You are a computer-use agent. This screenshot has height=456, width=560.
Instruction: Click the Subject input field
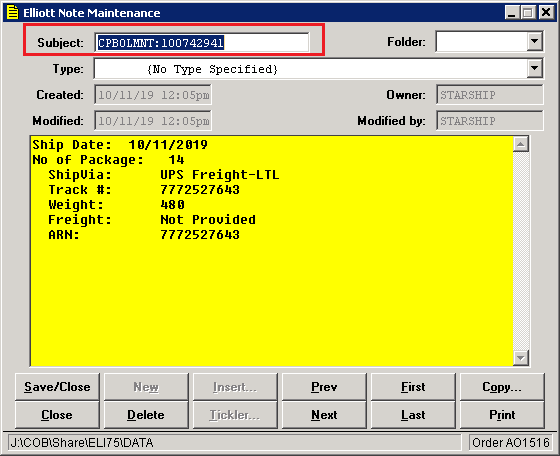(202, 43)
